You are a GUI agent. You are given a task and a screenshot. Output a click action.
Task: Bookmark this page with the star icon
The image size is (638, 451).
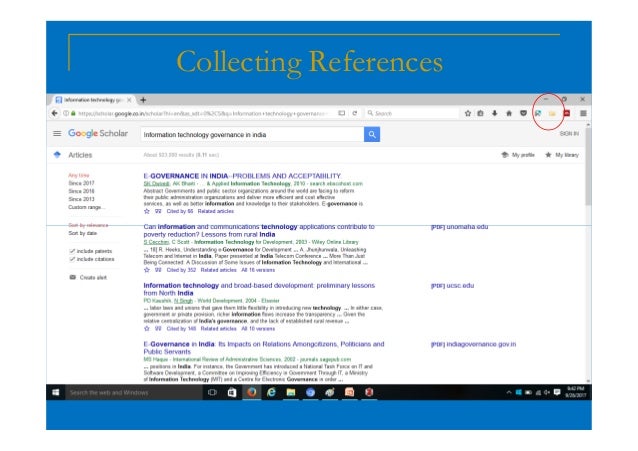(x=468, y=113)
